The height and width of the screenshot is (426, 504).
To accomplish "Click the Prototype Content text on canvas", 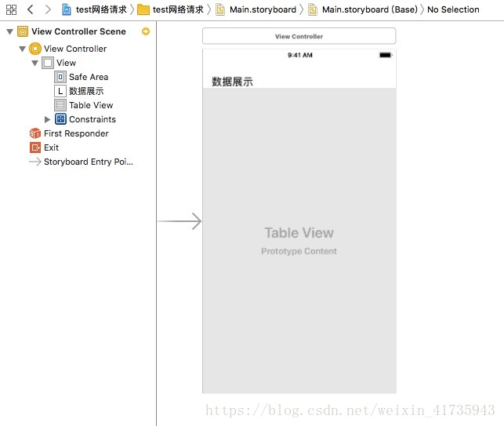I will coord(299,251).
